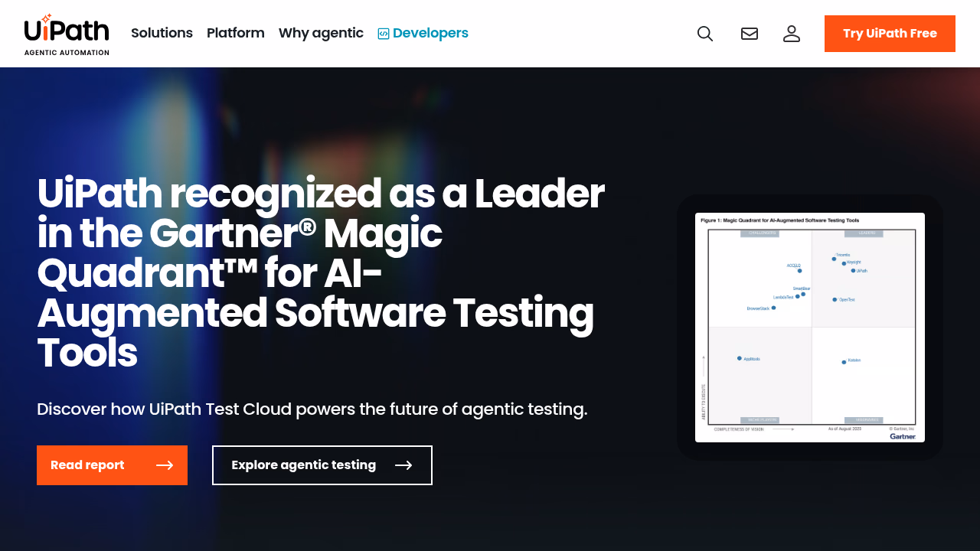Click the UiPath logo
Screen dimensions: 980x551
click(67, 29)
